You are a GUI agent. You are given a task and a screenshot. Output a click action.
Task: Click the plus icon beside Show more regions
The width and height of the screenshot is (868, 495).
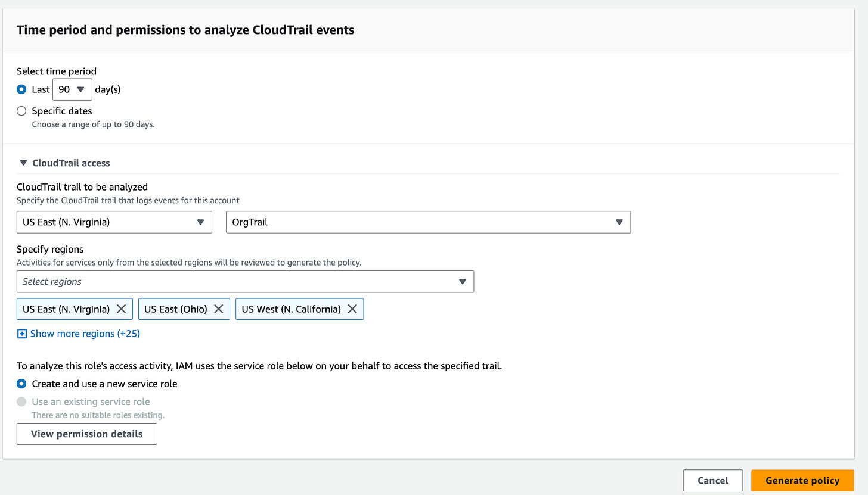pos(22,334)
